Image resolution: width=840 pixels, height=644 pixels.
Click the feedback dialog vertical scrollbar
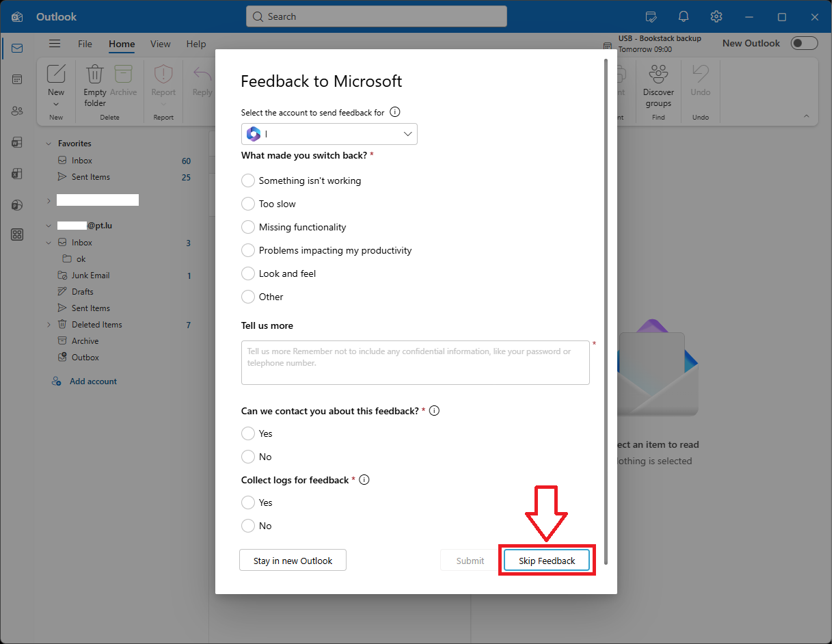pyautogui.click(x=606, y=308)
